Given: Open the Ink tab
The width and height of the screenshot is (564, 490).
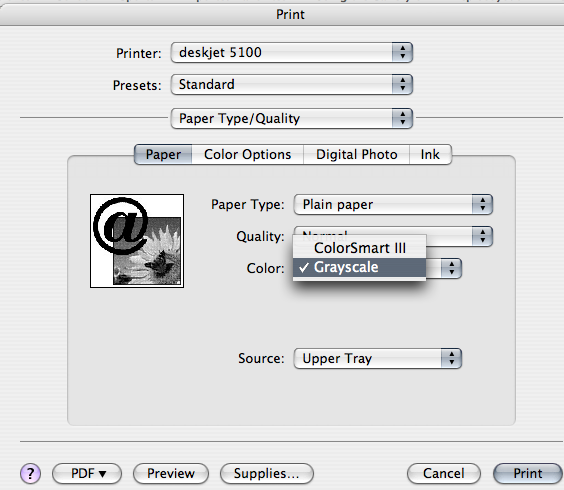Looking at the screenshot, I should click(x=430, y=155).
